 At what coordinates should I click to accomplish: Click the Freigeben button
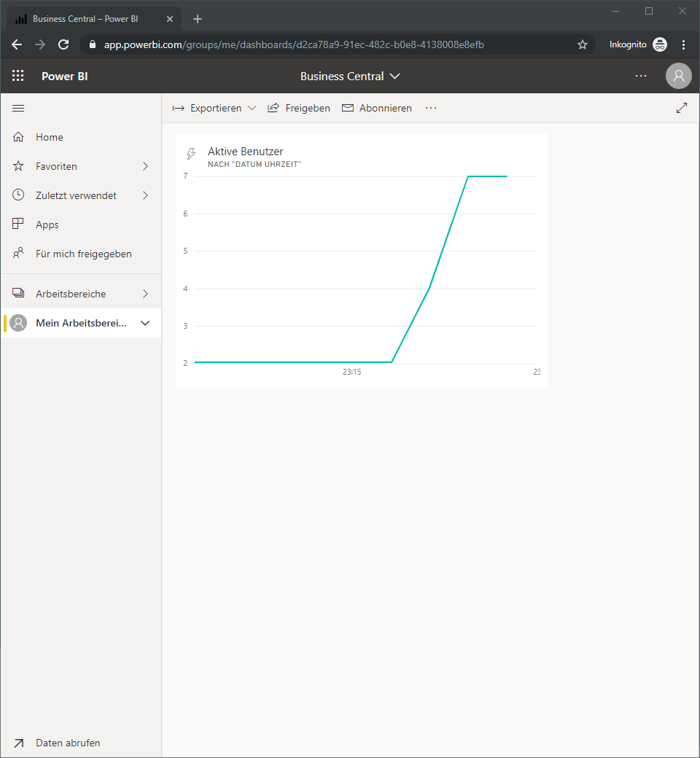(299, 109)
